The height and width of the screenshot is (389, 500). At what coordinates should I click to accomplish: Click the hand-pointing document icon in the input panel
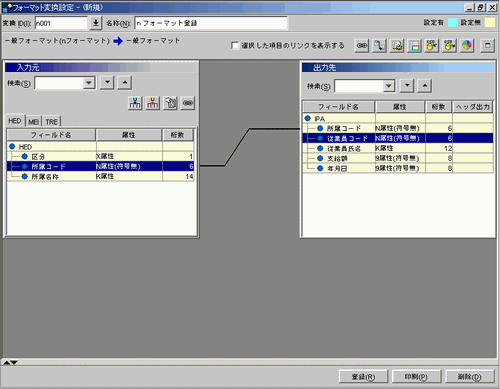(x=170, y=103)
